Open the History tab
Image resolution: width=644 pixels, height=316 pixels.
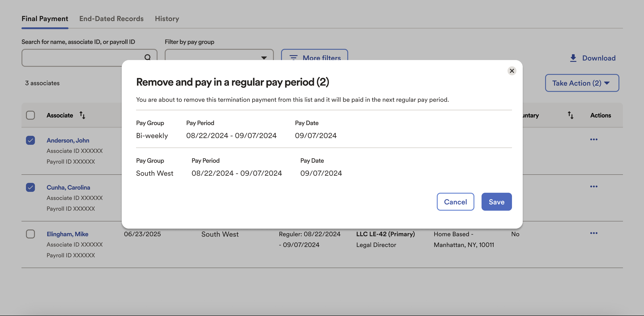click(x=167, y=19)
